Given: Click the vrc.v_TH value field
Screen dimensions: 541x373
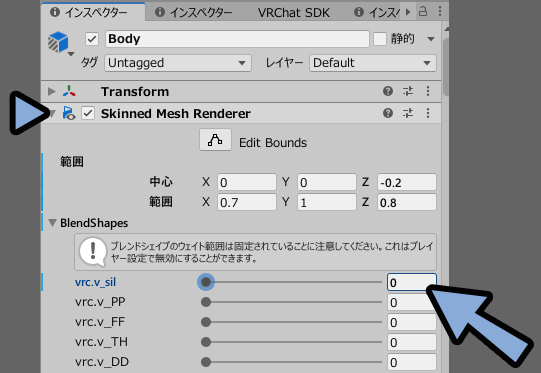Looking at the screenshot, I should 412,343.
